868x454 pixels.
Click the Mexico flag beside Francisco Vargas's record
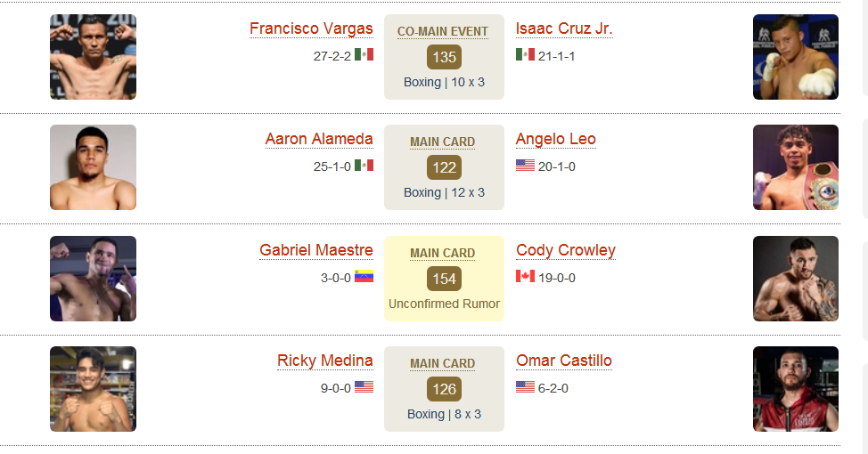(364, 54)
